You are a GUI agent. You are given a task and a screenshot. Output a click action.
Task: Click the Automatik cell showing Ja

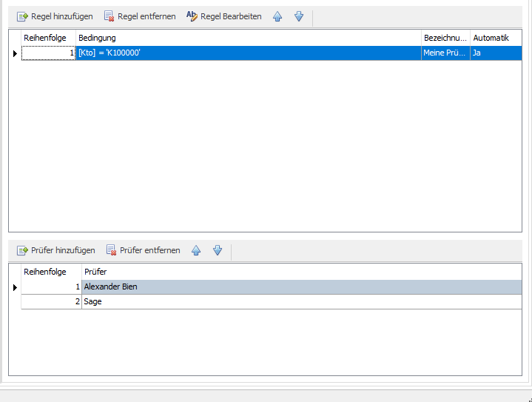[x=491, y=53]
